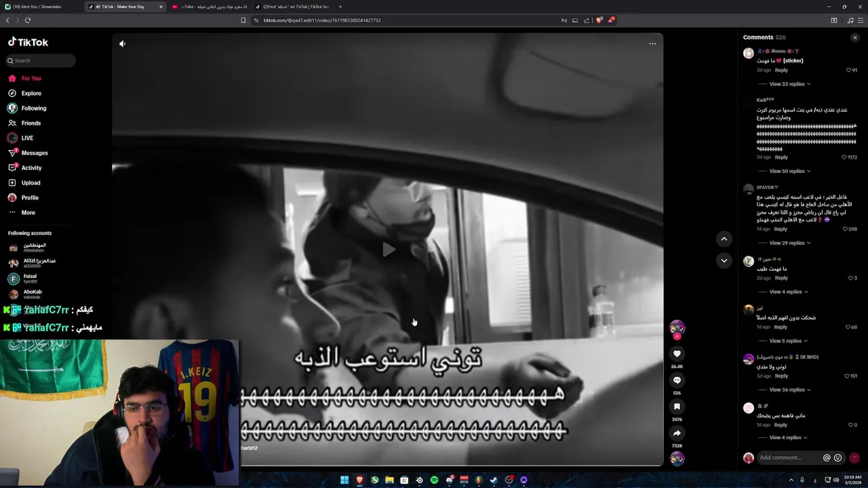The image size is (868, 488).
Task: Open the creator avatar above like button
Action: pos(677,328)
